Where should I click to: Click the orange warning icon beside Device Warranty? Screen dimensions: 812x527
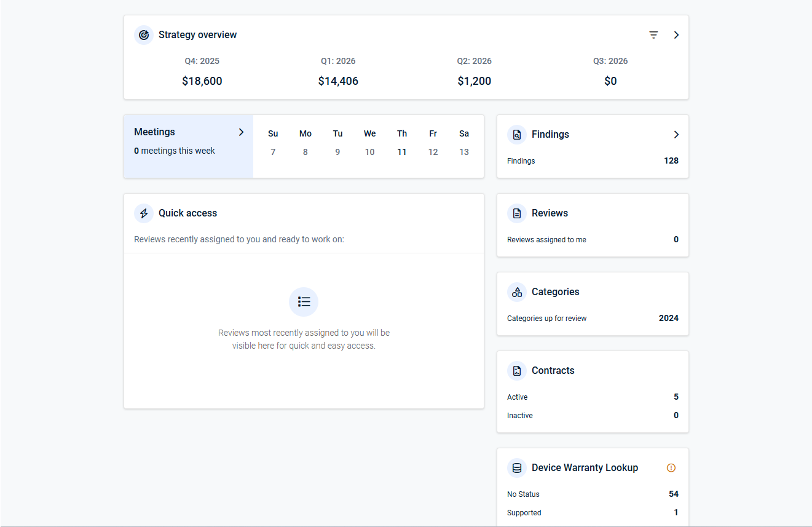click(671, 468)
